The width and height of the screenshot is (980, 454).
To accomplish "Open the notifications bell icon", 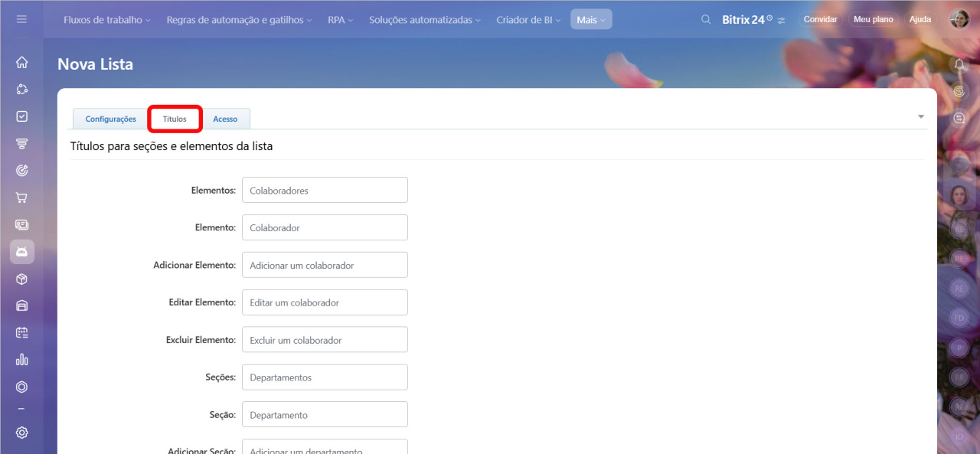I will click(x=959, y=64).
